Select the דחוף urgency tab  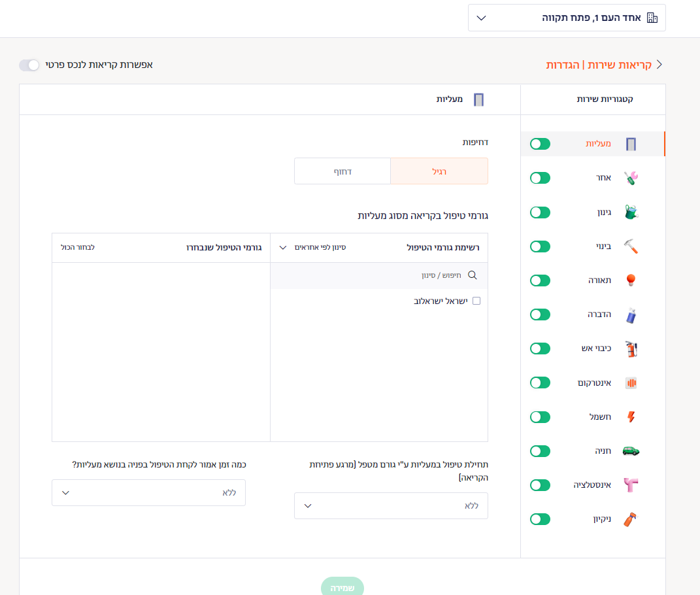[342, 171]
